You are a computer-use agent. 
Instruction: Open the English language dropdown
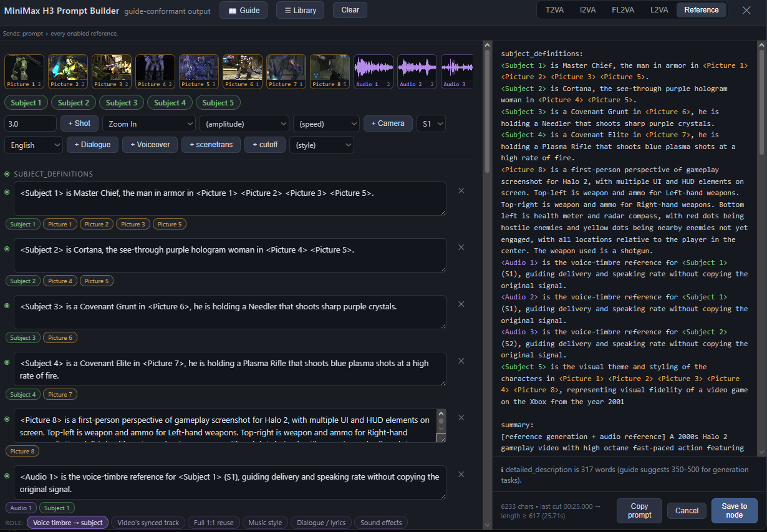pos(34,145)
